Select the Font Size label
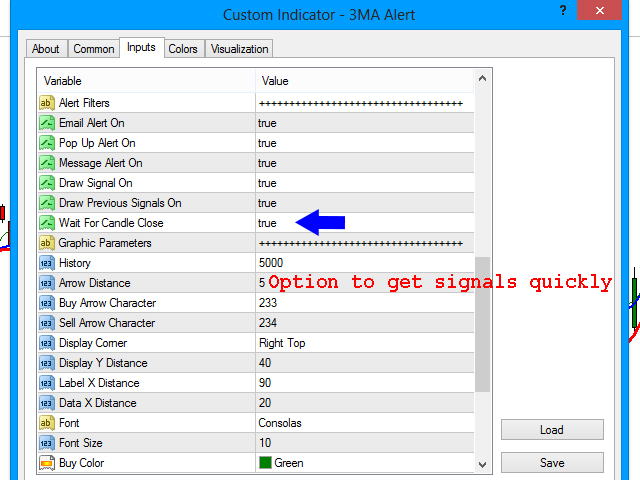640x480 pixels. (x=81, y=443)
